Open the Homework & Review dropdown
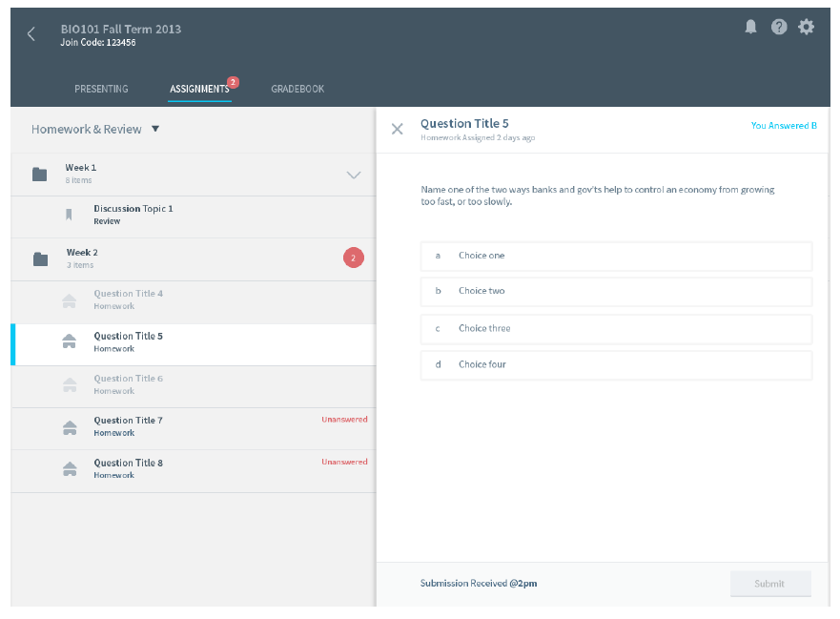 (95, 129)
